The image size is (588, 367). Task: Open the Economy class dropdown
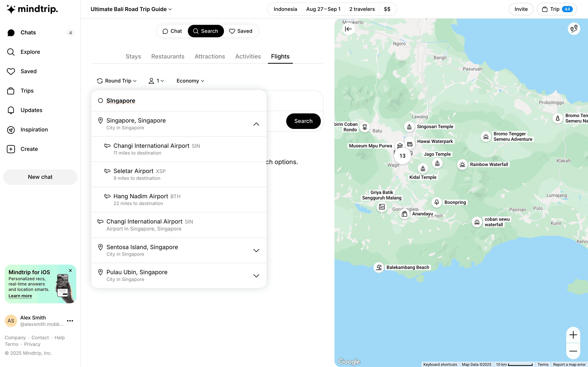pos(190,81)
